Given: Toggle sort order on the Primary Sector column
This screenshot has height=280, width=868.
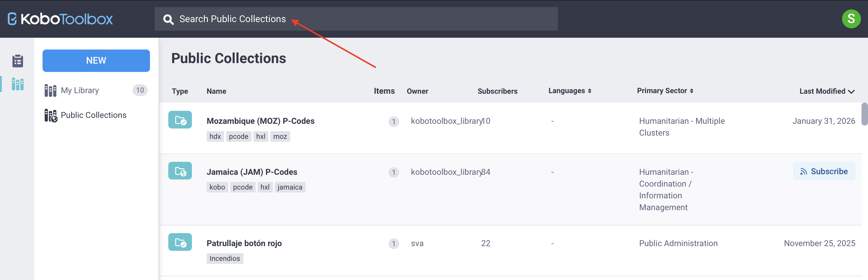Looking at the screenshot, I should 692,90.
